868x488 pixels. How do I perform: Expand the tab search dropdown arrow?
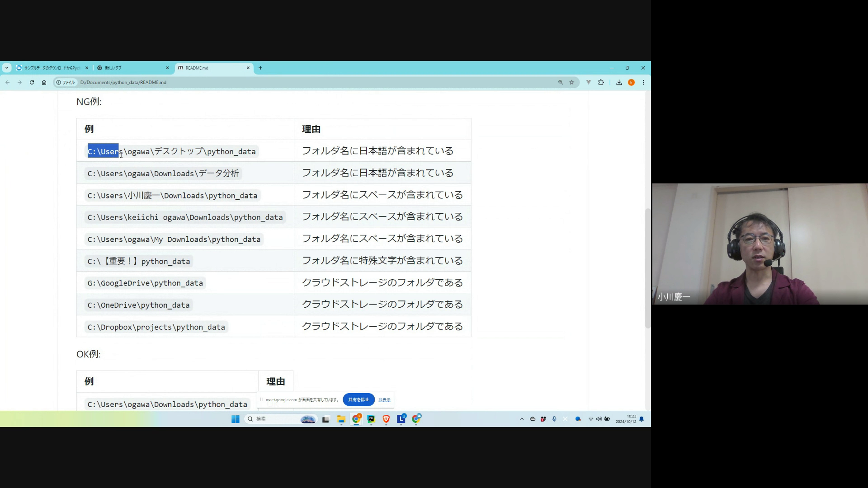pos(6,68)
